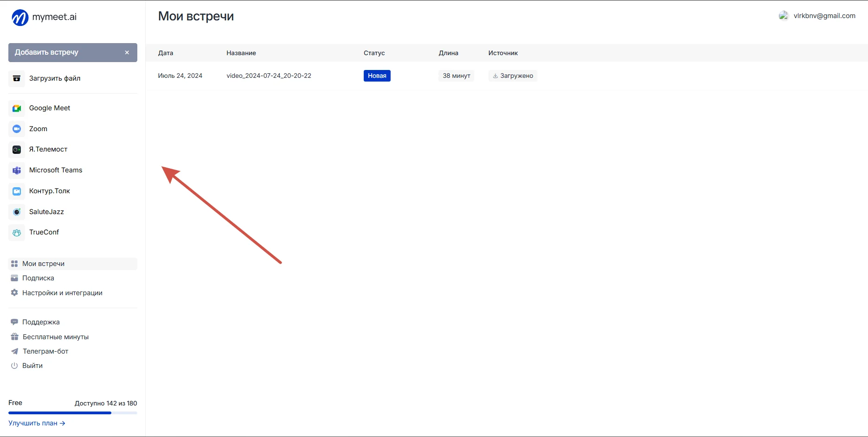This screenshot has width=868, height=437.
Task: Open the Zoom integration
Action: click(38, 128)
